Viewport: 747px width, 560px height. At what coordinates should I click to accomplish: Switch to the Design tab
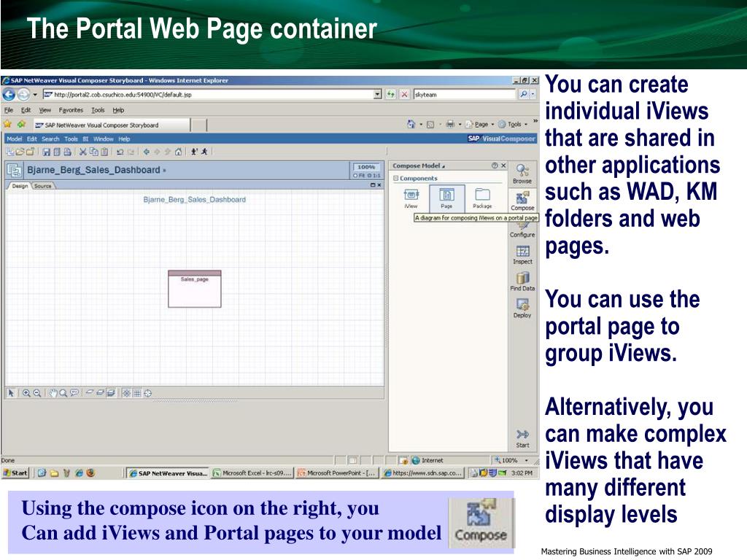20,186
